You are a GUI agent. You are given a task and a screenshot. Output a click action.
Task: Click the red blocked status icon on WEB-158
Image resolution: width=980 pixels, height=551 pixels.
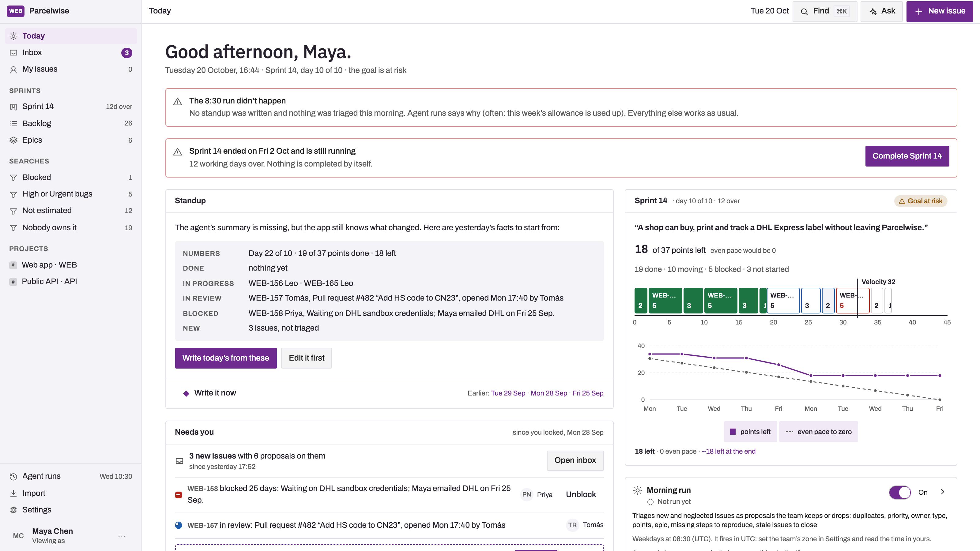coord(179,495)
